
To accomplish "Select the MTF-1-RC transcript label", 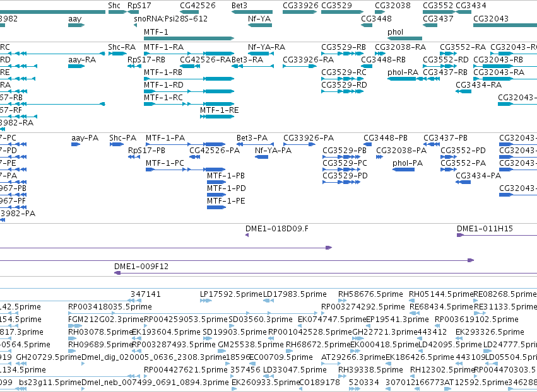I will point(163,98).
